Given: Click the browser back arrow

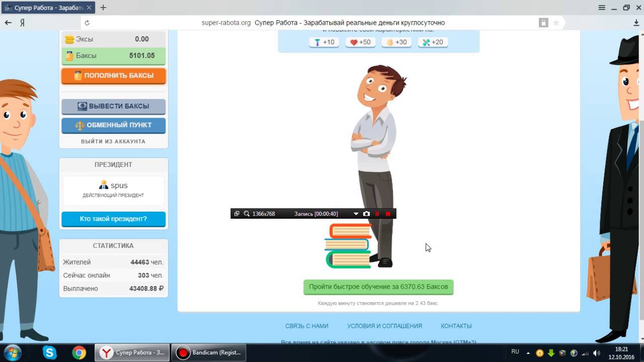Looking at the screenshot, I should (8, 23).
